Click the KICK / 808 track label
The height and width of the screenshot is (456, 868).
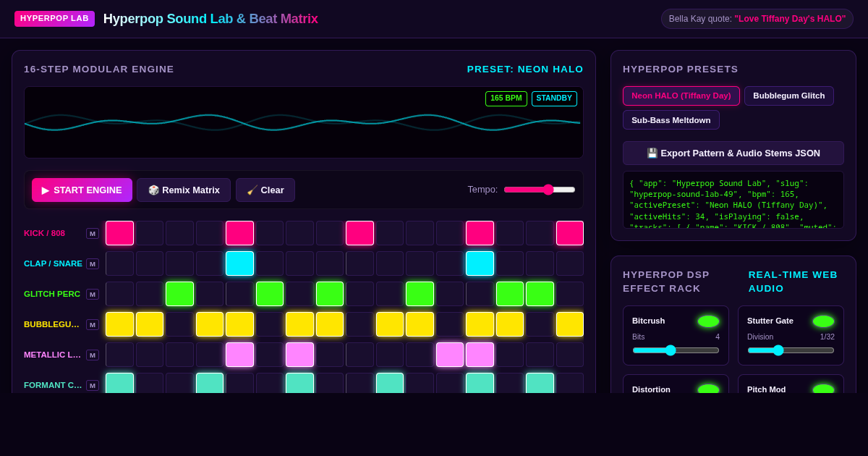[x=45, y=233]
